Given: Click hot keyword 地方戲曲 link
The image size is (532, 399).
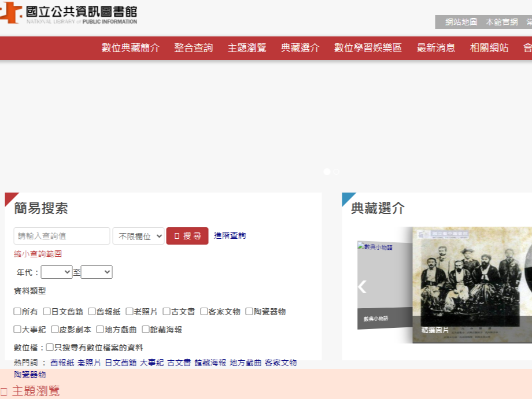Looking at the screenshot, I should click(246, 363).
